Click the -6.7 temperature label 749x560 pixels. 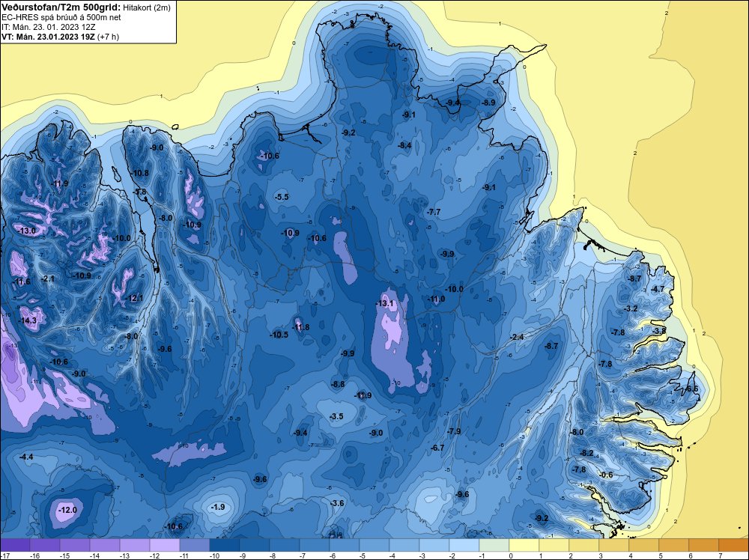click(437, 448)
